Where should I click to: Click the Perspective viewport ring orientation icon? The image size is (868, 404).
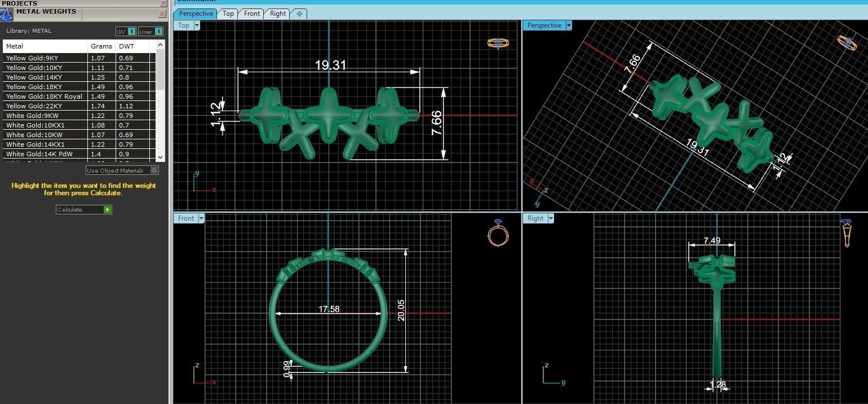click(847, 42)
